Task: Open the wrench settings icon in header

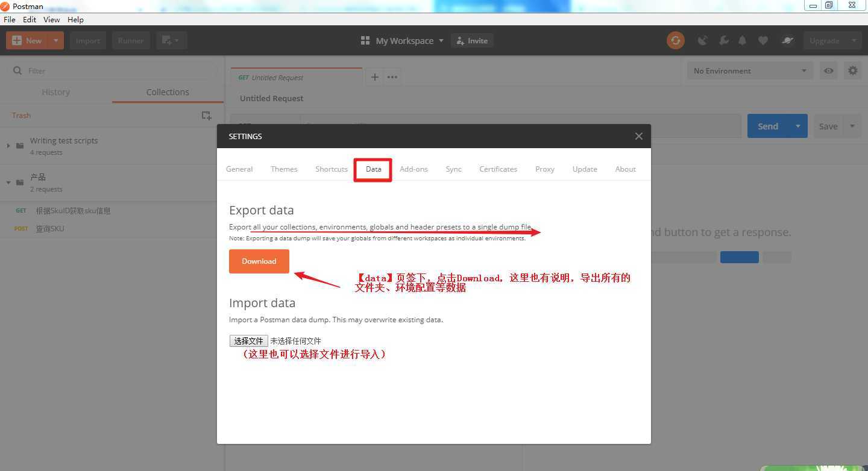Action: pos(724,40)
